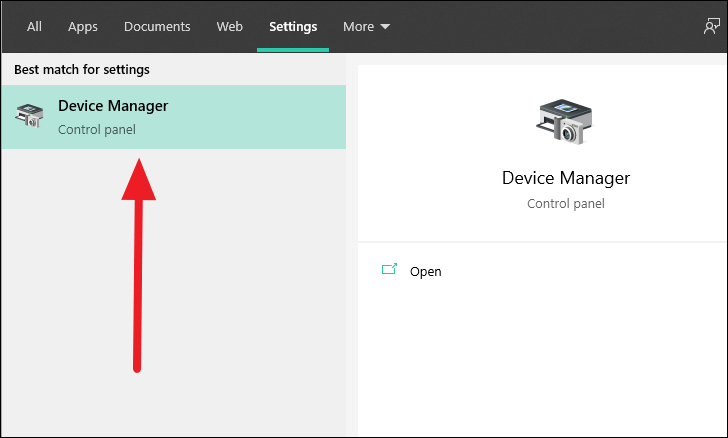
Task: Click the Best match for settings header
Action: tap(82, 70)
